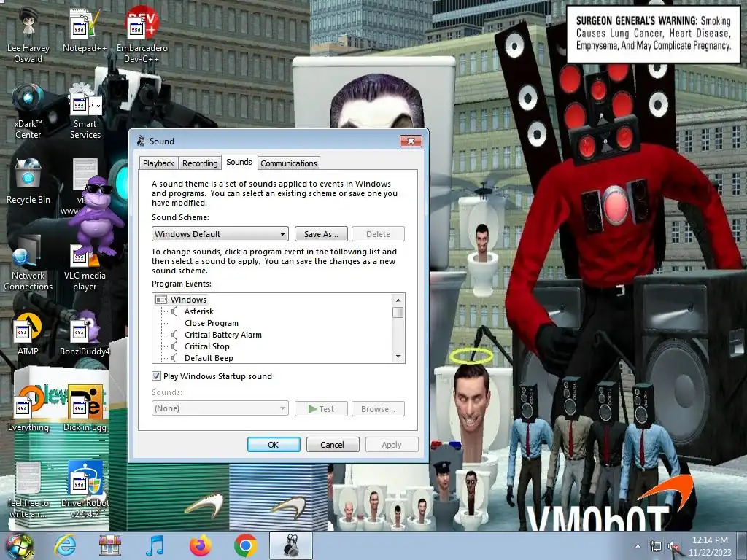
Task: Click the Save As... button
Action: [321, 234]
